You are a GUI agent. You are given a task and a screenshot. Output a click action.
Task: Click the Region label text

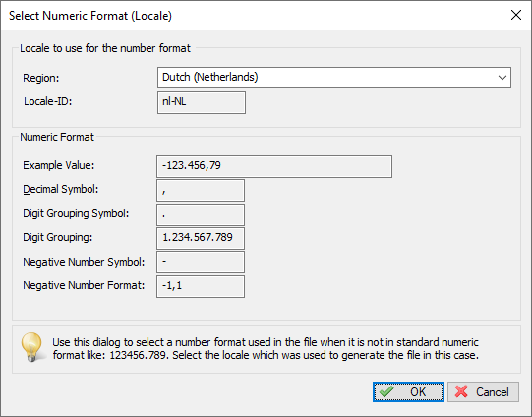coord(41,78)
